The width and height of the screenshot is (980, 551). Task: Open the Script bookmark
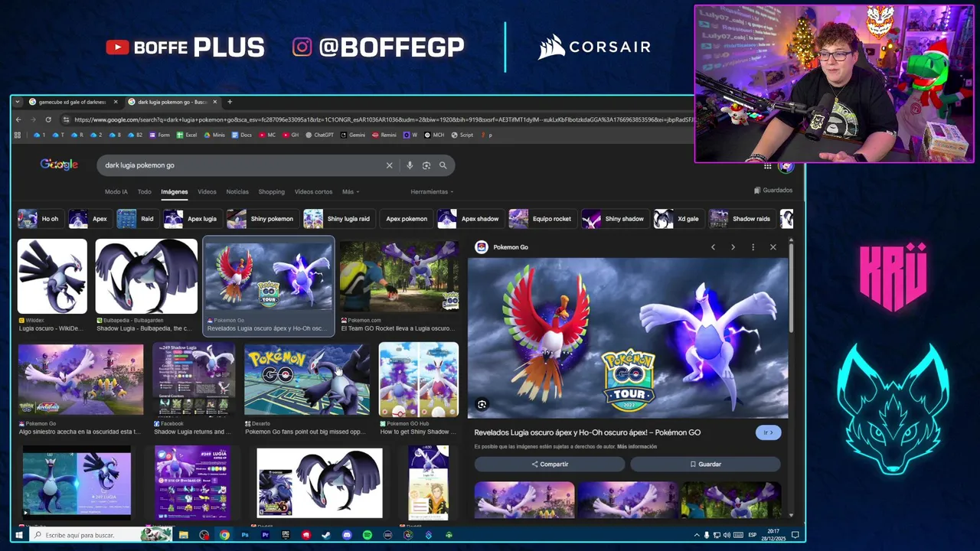(462, 135)
